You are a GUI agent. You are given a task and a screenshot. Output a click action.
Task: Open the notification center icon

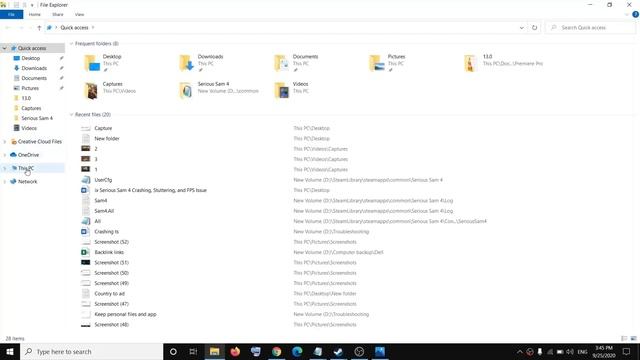pos(627,351)
